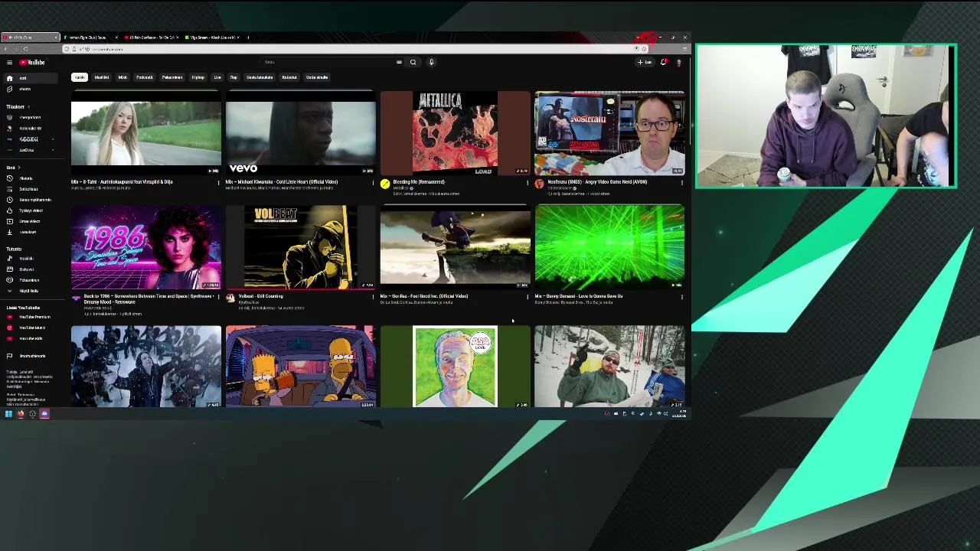Open Windows Start menu on taskbar
Image resolution: width=980 pixels, height=551 pixels.
[x=8, y=414]
